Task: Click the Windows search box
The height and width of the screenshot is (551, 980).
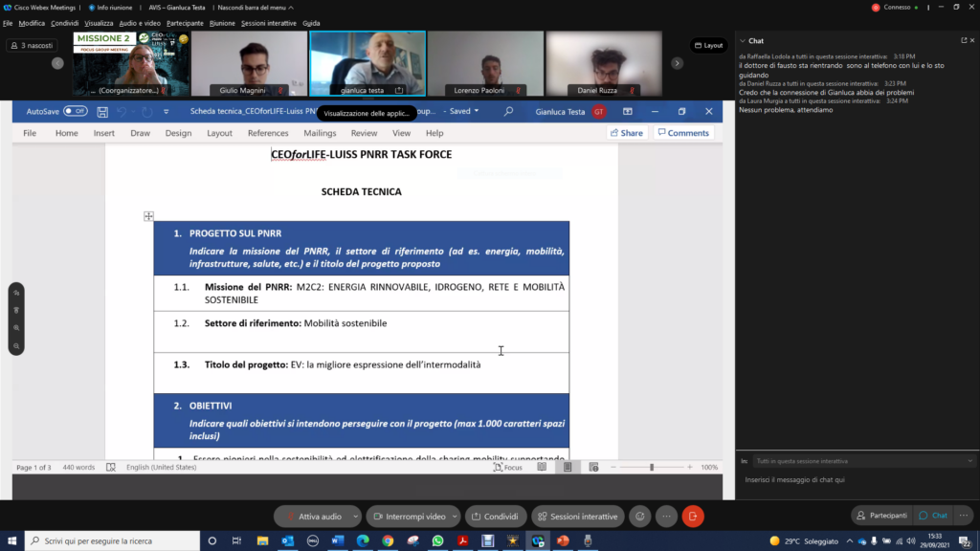Action: 113,540
